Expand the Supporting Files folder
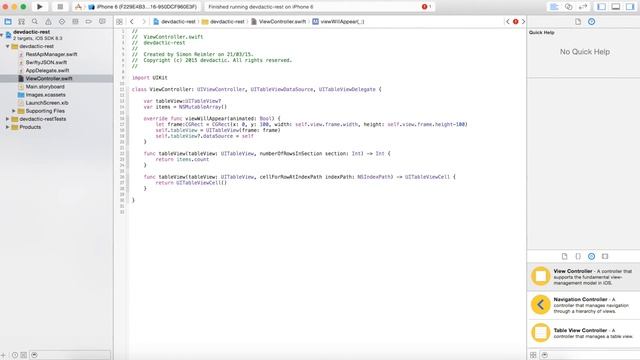This screenshot has height=360, width=640. point(13,111)
